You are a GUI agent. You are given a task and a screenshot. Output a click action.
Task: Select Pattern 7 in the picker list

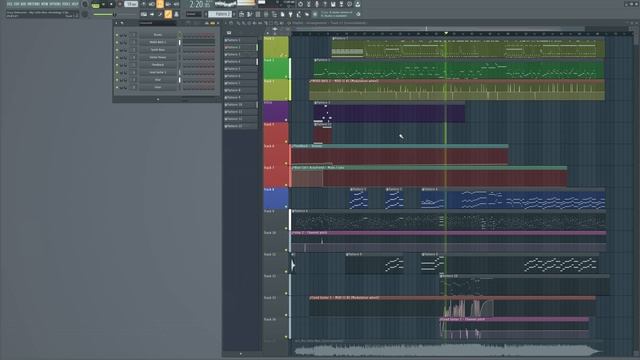(240, 83)
